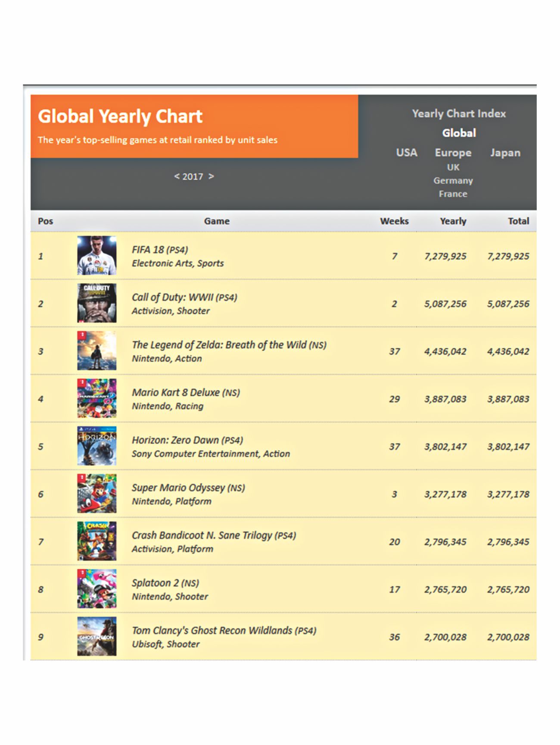Click the Splatoon 2 box art
560x745 pixels.
(x=96, y=589)
